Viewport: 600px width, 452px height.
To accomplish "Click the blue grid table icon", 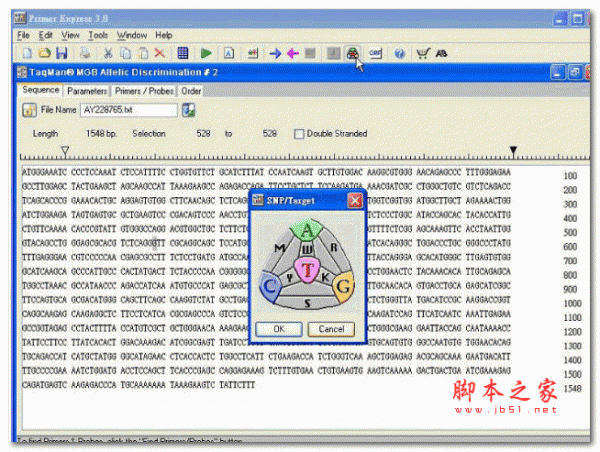I will pos(183,53).
